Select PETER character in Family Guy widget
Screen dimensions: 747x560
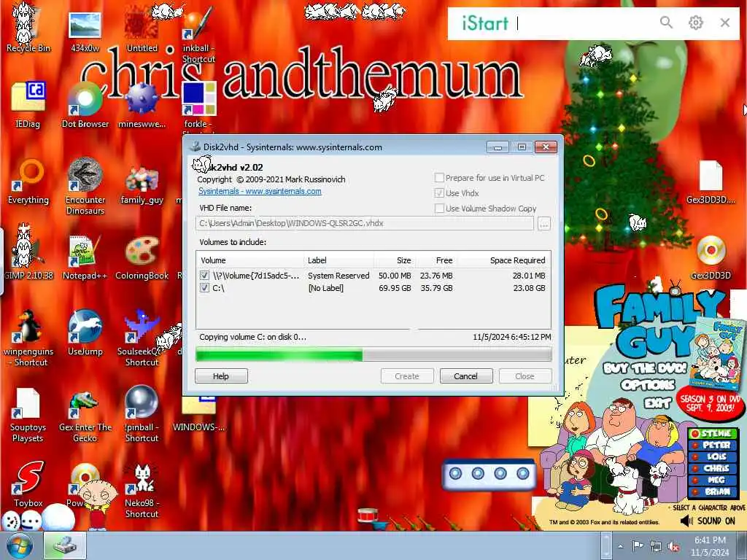click(x=713, y=445)
